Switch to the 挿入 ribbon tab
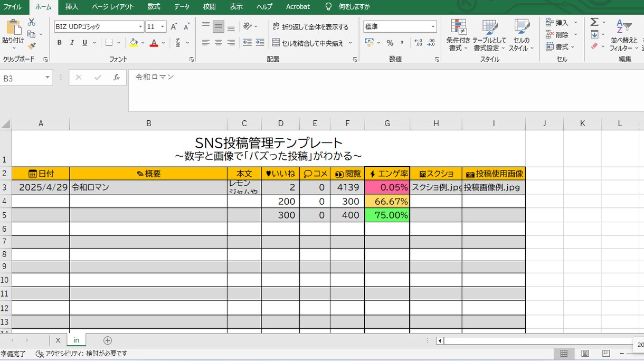This screenshot has width=644, height=361. (72, 7)
